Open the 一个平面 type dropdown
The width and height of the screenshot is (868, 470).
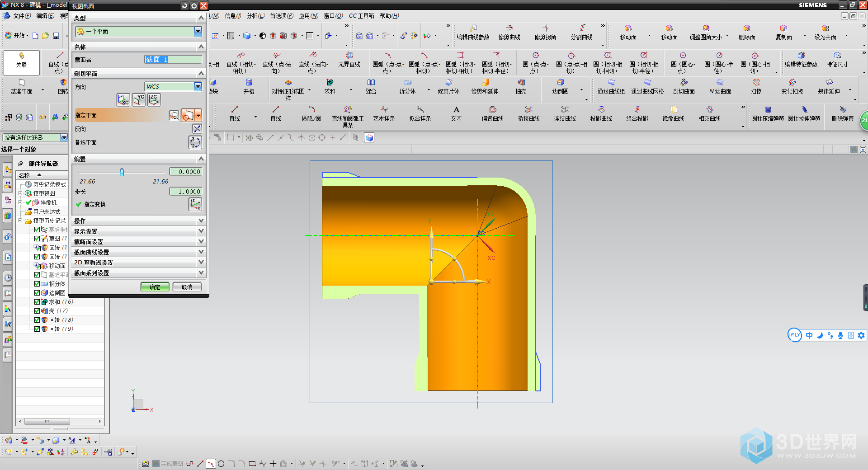coord(198,31)
